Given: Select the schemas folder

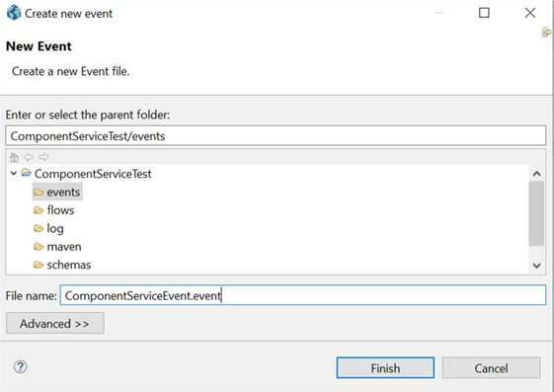Looking at the screenshot, I should [69, 265].
